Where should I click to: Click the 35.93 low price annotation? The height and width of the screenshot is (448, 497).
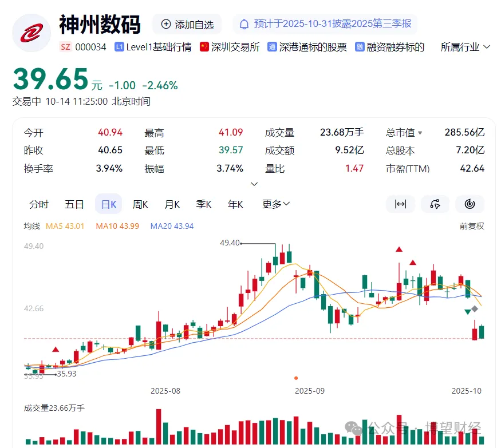66,374
